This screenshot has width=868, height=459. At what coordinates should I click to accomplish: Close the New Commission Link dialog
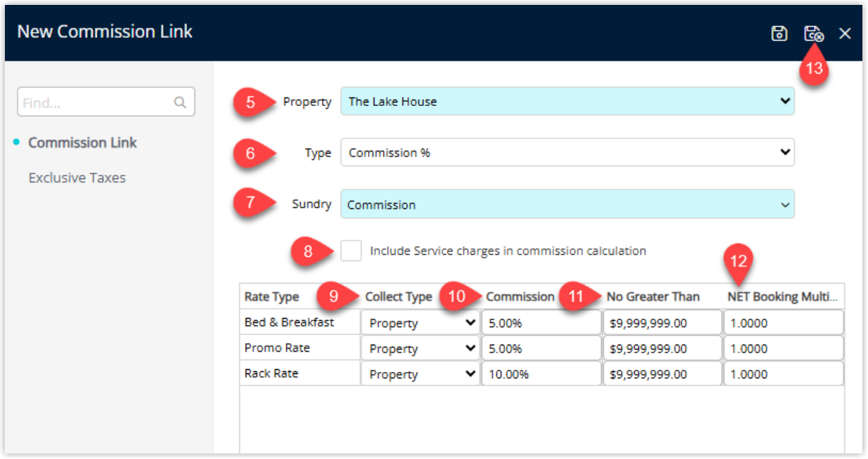pyautogui.click(x=845, y=33)
